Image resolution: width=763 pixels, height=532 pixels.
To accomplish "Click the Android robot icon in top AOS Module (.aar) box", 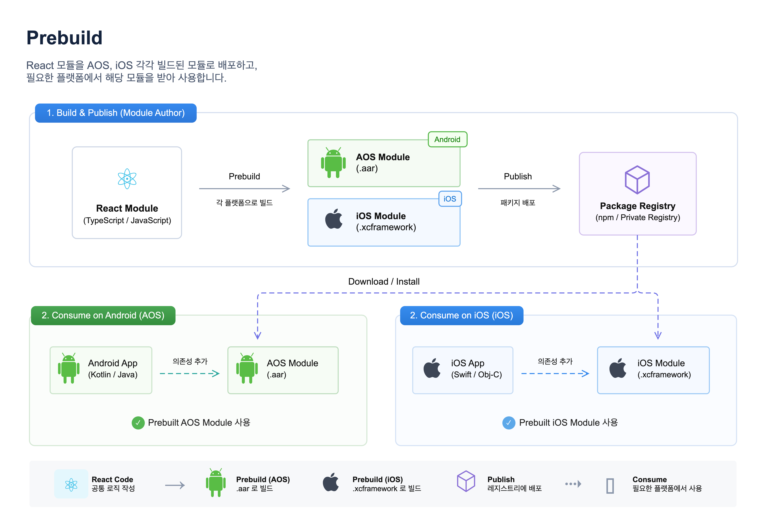I will pyautogui.click(x=333, y=163).
